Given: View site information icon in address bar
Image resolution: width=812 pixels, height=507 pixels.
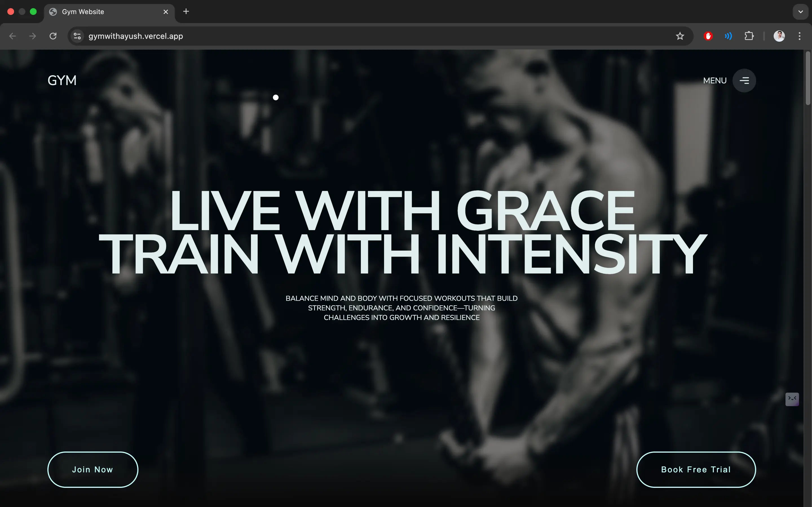Looking at the screenshot, I should [x=77, y=36].
